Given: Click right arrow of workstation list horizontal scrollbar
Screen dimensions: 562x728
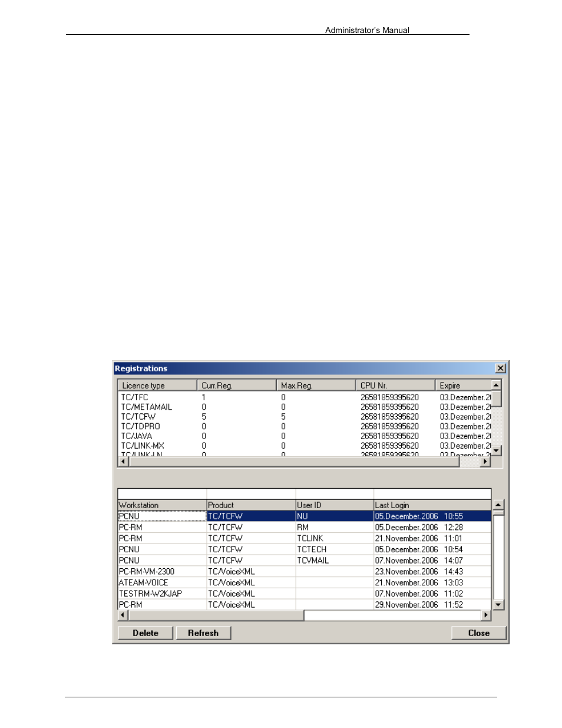Looking at the screenshot, I should 486,615.
